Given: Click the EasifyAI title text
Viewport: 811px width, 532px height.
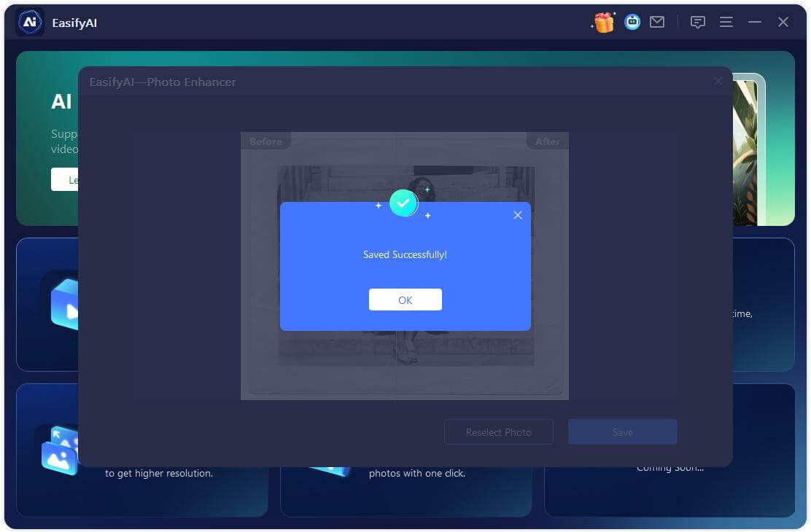Looking at the screenshot, I should tap(74, 23).
